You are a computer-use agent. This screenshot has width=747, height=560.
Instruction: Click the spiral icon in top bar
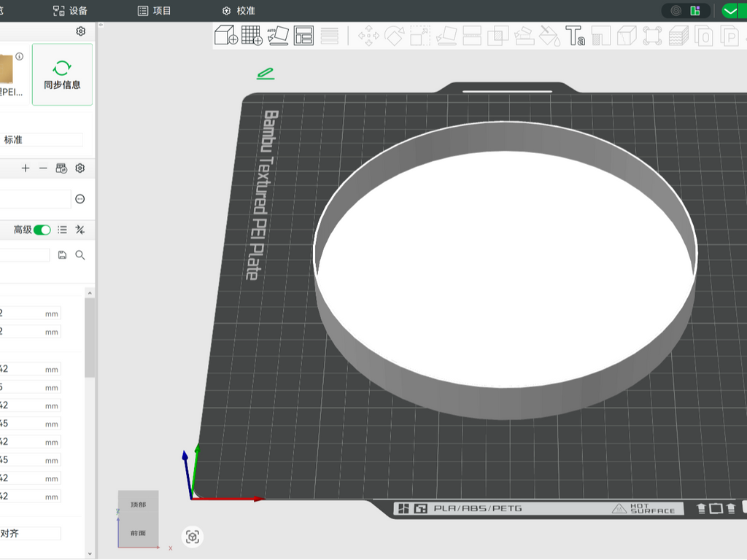point(676,10)
